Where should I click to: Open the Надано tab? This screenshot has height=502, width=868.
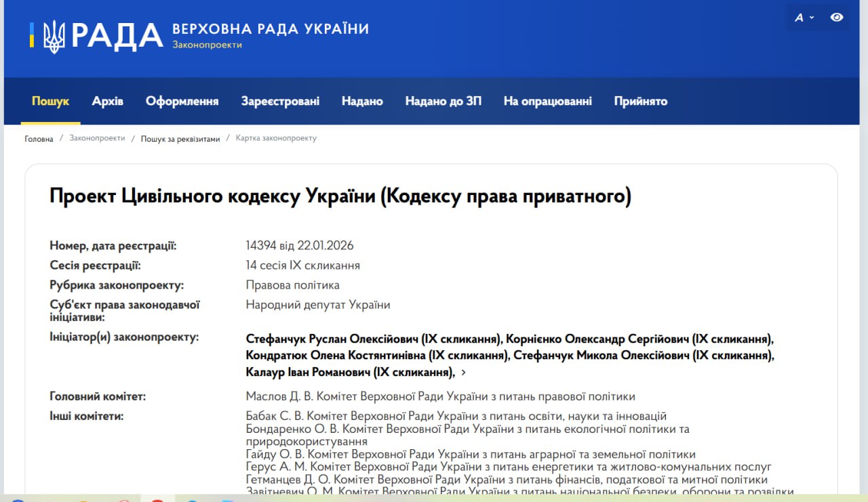click(362, 102)
